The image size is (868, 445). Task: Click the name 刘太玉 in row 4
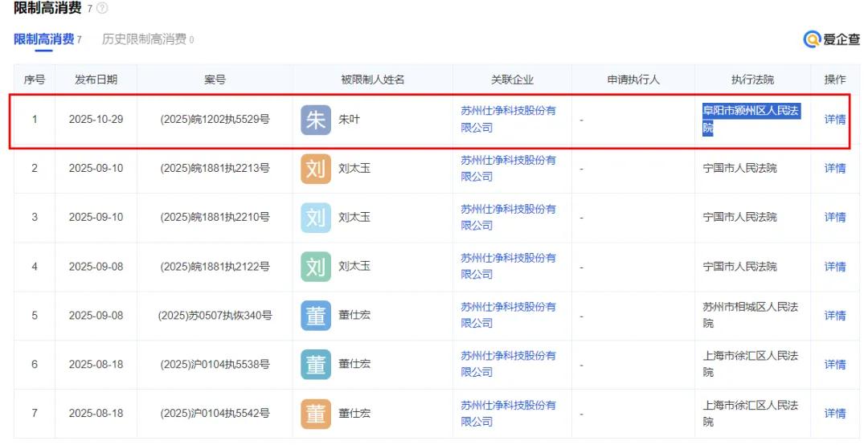click(x=354, y=266)
